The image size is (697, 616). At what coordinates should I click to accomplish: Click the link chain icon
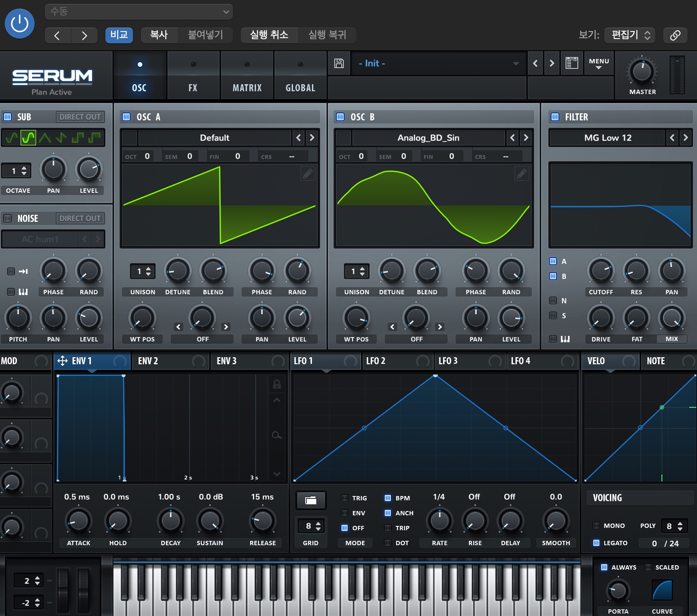click(675, 35)
